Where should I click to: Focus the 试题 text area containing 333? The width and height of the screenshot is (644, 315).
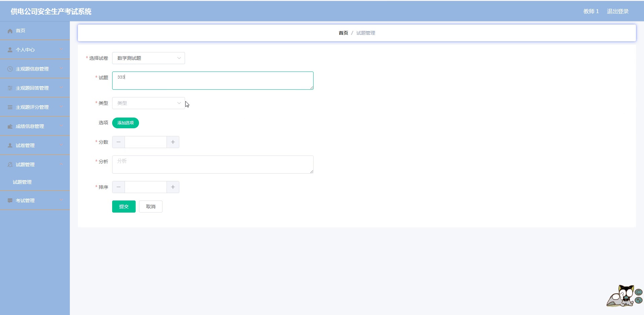(x=213, y=81)
